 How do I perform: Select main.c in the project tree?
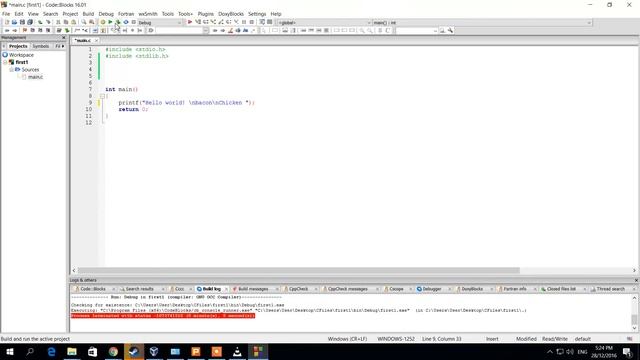[35, 77]
